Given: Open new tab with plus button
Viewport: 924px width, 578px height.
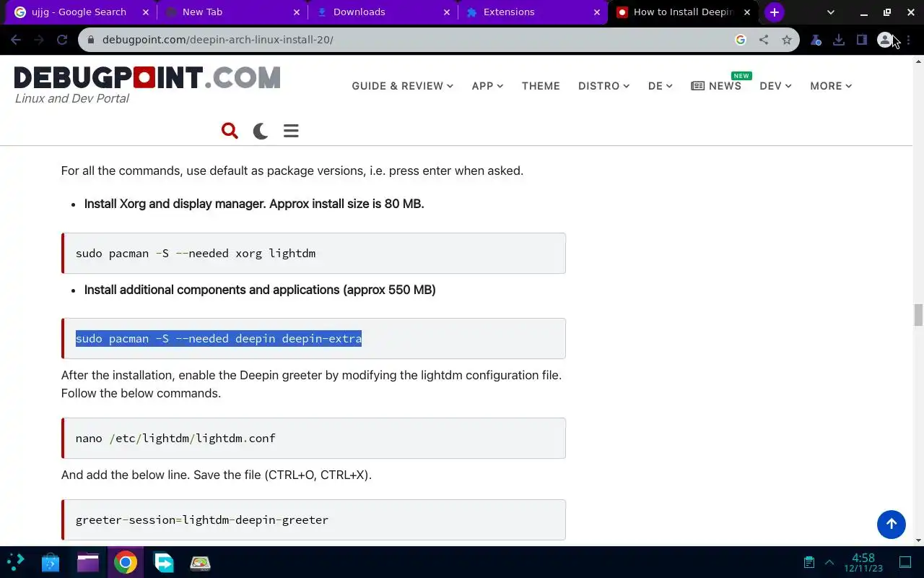Looking at the screenshot, I should tap(775, 12).
